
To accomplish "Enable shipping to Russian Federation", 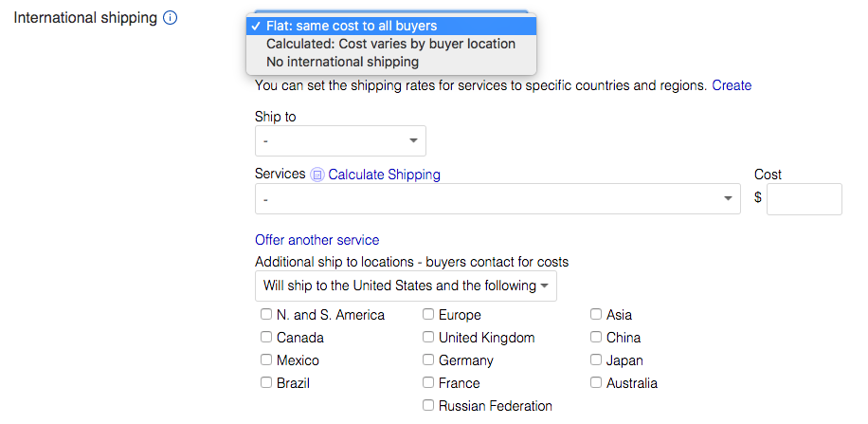I will tap(428, 405).
